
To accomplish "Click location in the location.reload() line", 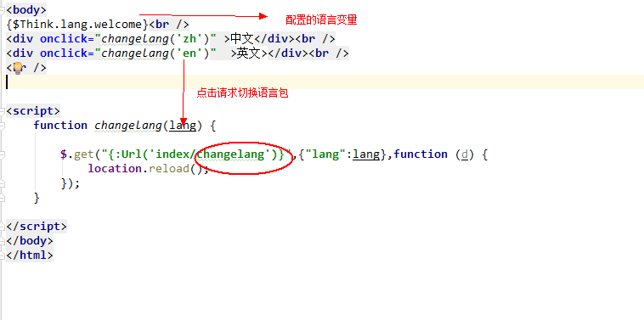I will [x=115, y=169].
